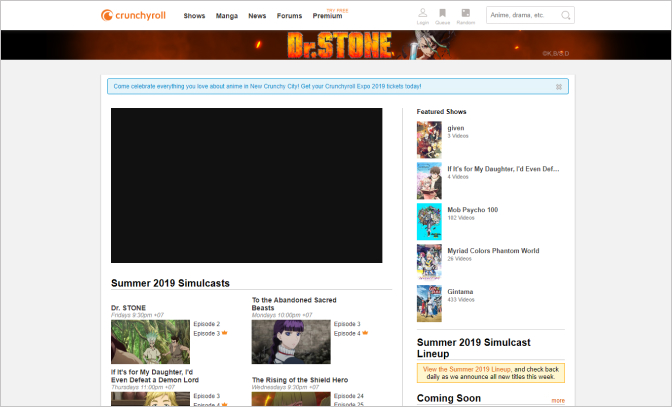672x407 pixels.
Task: Open the given featured show title
Action: click(x=456, y=128)
